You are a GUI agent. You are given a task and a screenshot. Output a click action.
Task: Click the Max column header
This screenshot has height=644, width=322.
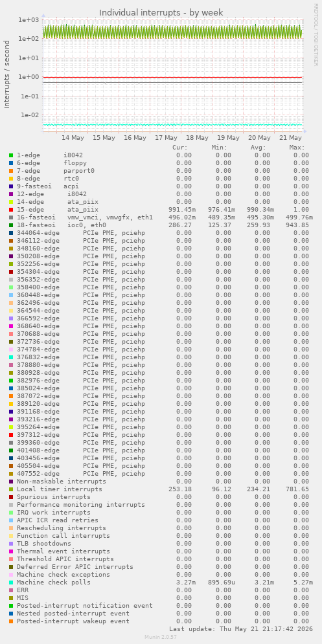tap(297, 148)
